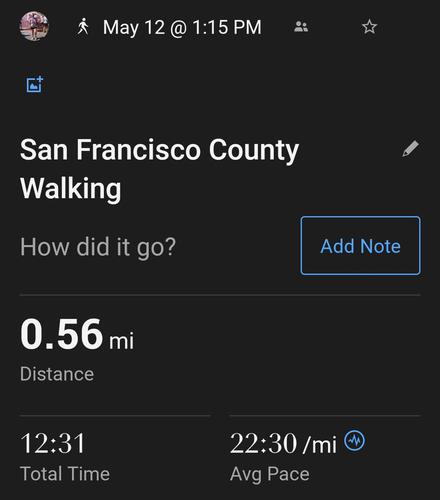The image size is (440, 500).
Task: Tap the /mi unit of average pace
Action: coord(319,445)
